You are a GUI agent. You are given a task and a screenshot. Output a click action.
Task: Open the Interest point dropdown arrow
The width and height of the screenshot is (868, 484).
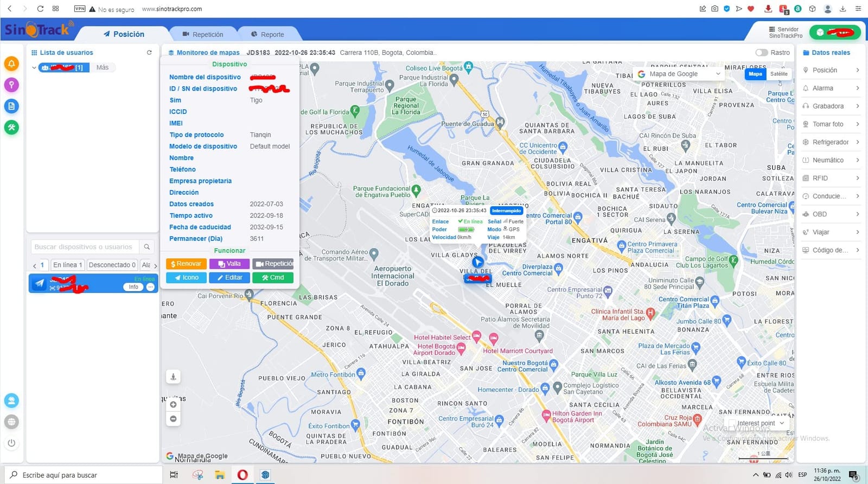pos(782,423)
